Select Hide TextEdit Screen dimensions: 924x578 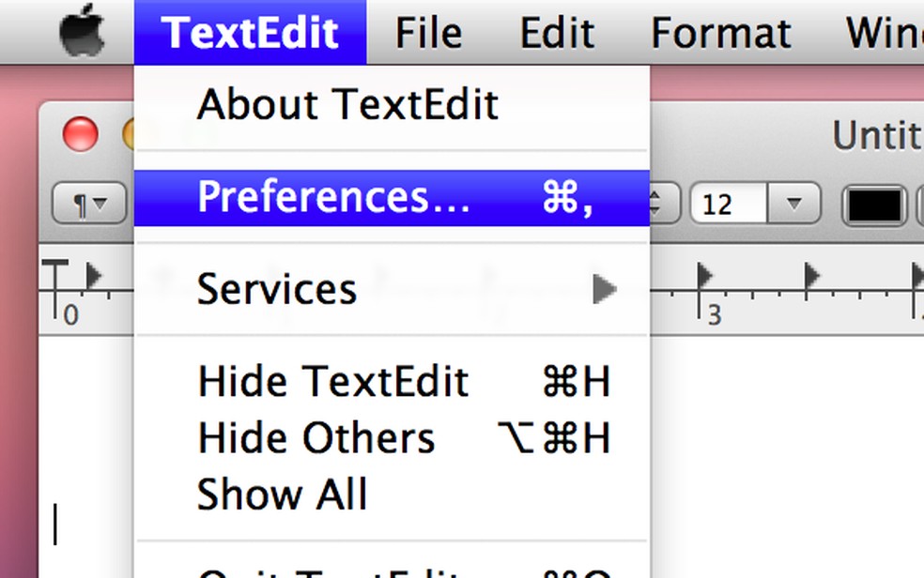coord(332,382)
